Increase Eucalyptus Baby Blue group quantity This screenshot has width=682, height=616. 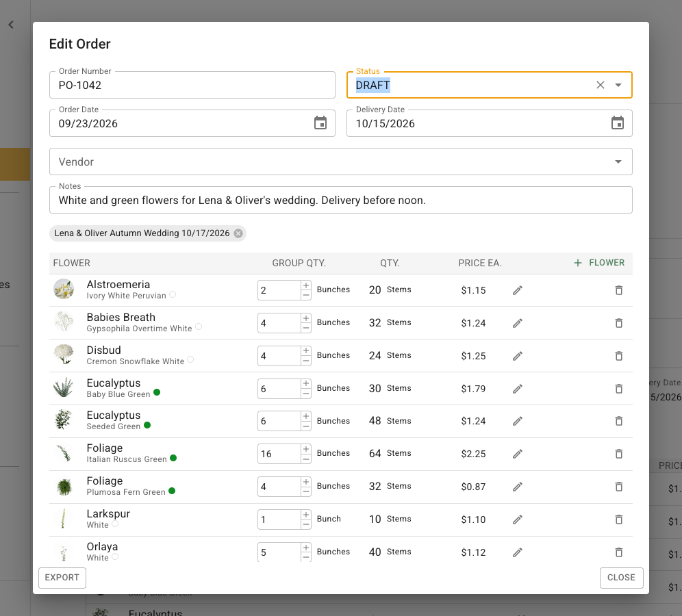[x=306, y=384]
